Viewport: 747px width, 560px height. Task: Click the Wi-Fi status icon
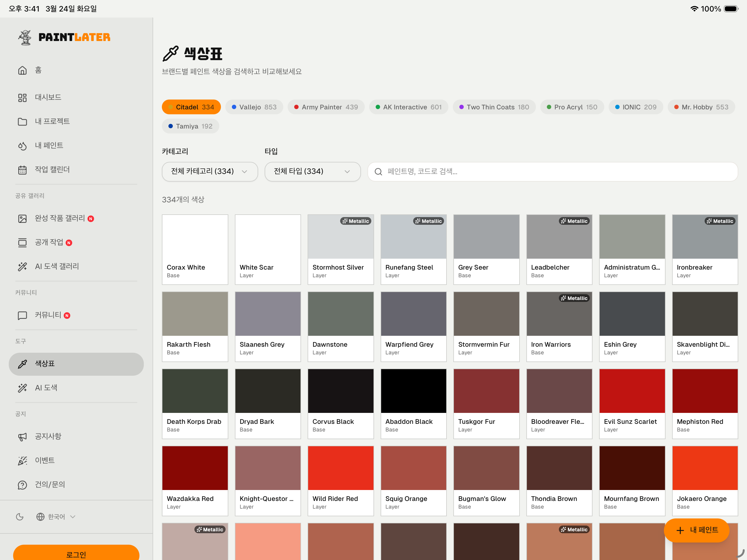tap(694, 9)
